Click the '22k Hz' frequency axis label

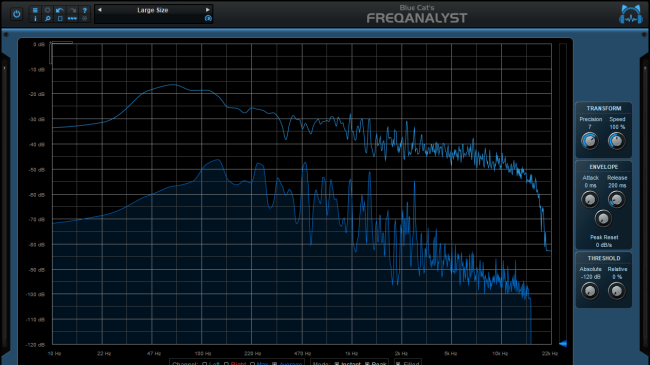tap(550, 353)
